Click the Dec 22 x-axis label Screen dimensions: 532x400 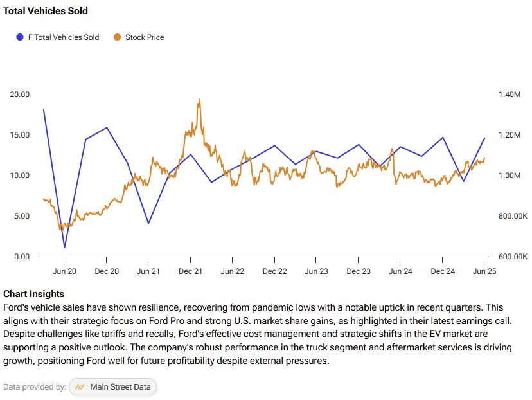tap(274, 271)
